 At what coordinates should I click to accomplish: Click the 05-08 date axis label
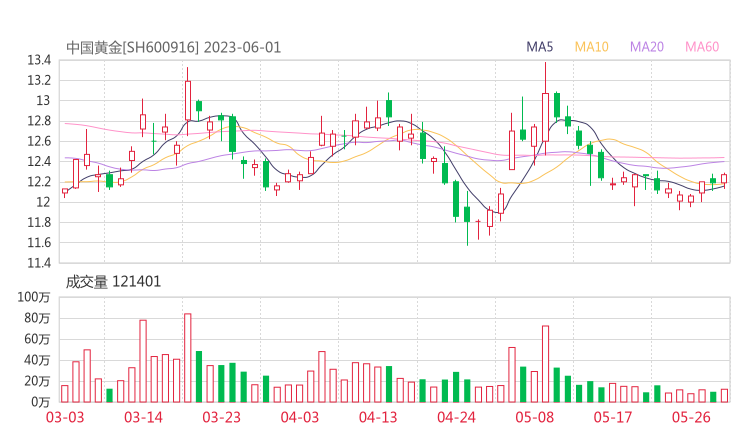coord(534,417)
